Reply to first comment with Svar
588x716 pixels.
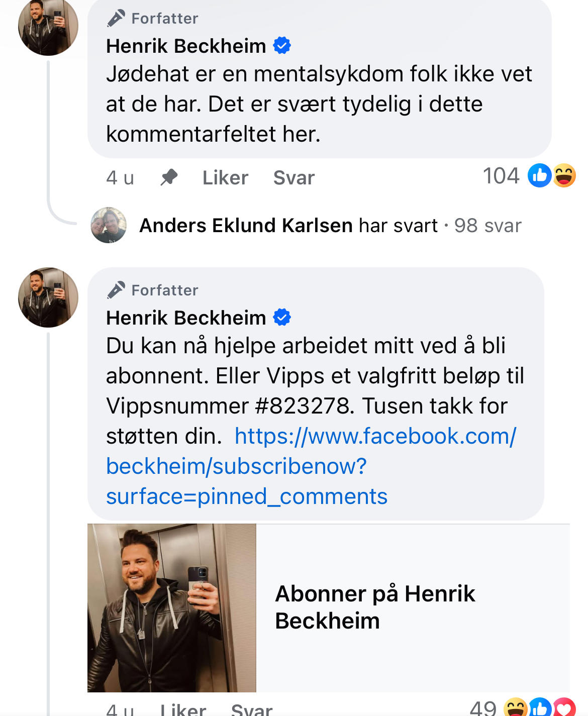pos(294,177)
